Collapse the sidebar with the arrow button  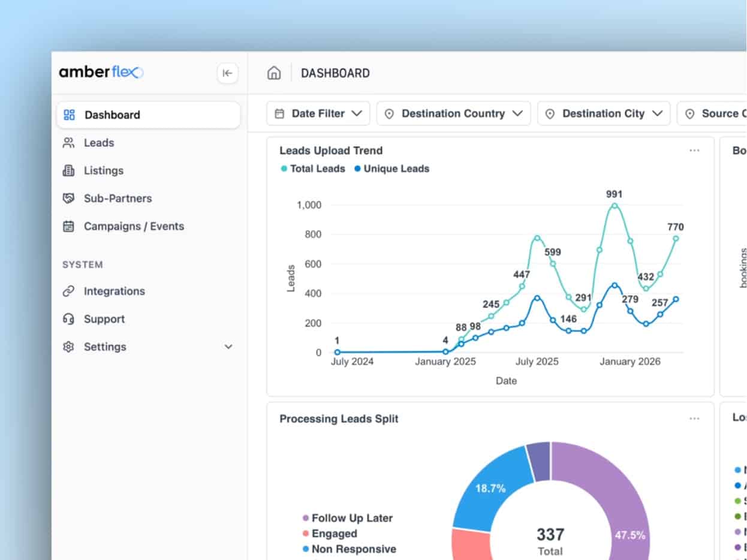tap(227, 73)
